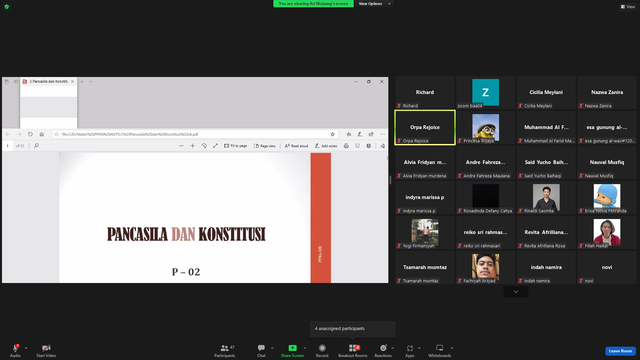
Task: Open Page view options
Action: (265, 146)
